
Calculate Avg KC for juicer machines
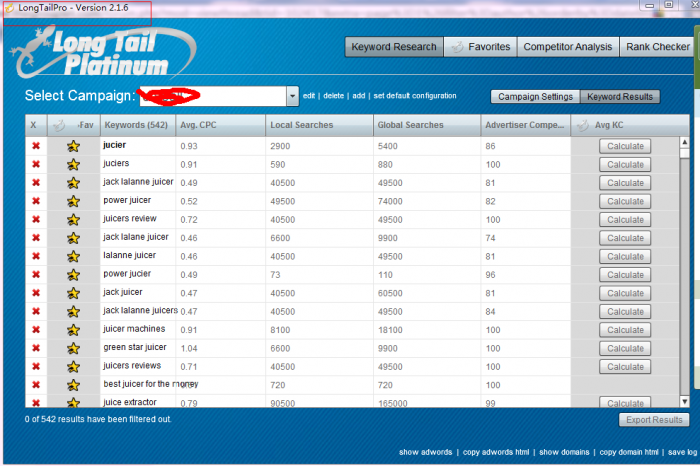[x=625, y=330]
